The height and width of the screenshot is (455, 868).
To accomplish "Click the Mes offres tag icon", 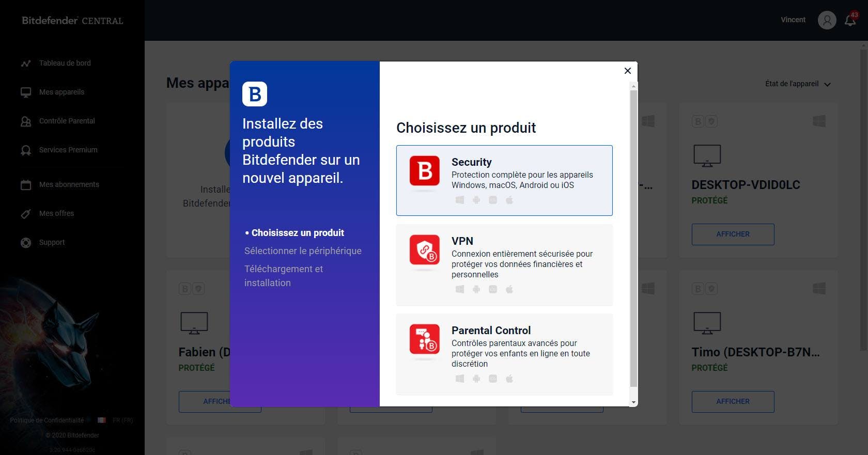I will (x=26, y=214).
